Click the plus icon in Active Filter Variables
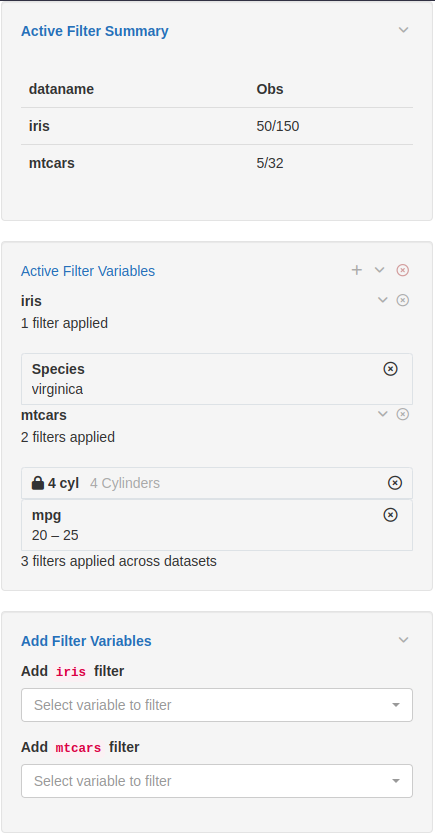Image resolution: width=435 pixels, height=834 pixels. coord(357,270)
